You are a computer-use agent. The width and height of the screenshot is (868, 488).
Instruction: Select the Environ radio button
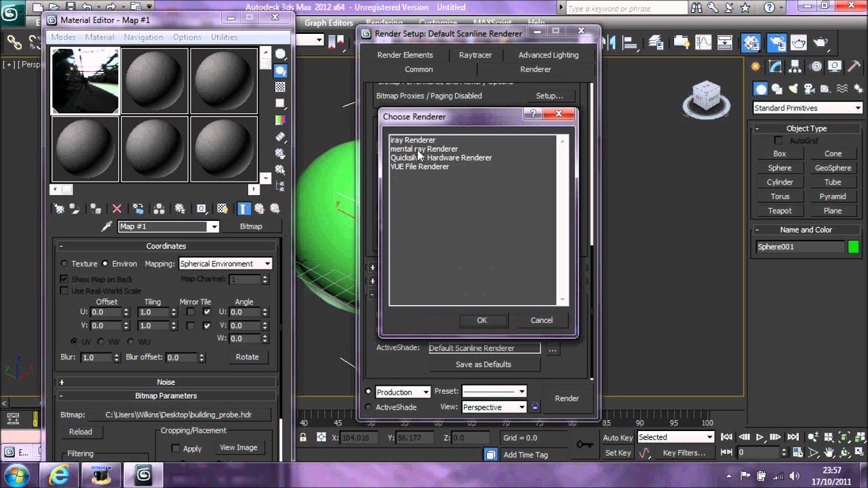[x=104, y=264]
